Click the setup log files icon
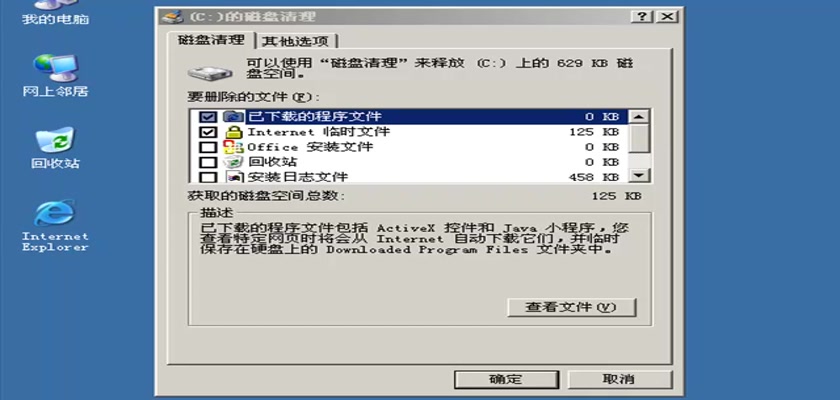The height and width of the screenshot is (400, 840). coord(234,177)
